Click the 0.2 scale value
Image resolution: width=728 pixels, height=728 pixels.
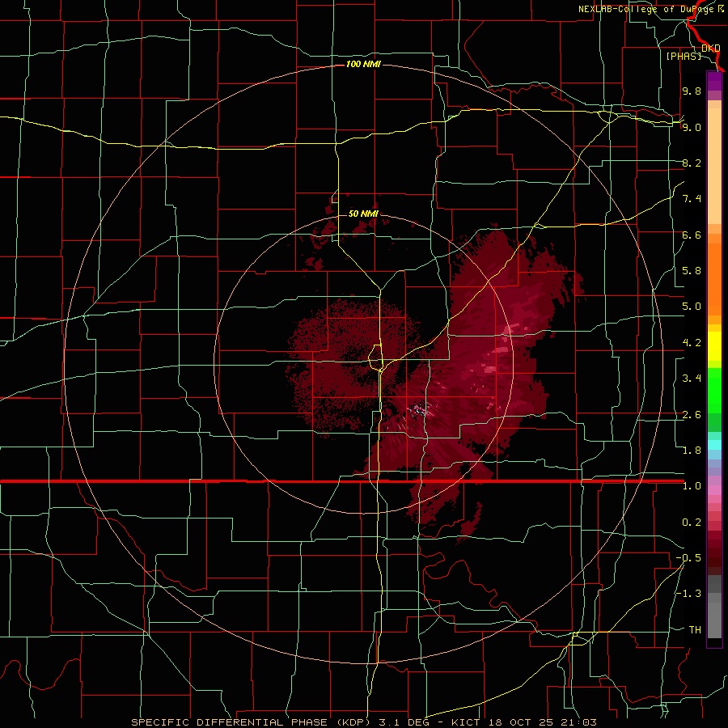tap(692, 523)
